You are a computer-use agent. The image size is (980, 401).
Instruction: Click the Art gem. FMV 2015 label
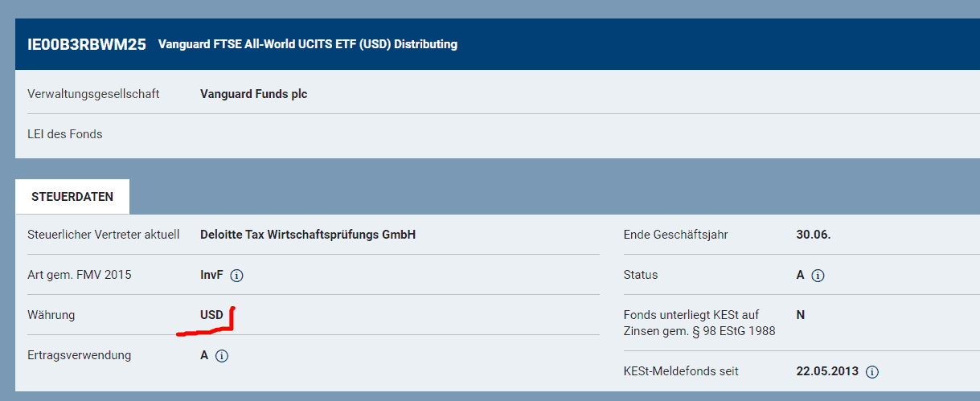[80, 275]
